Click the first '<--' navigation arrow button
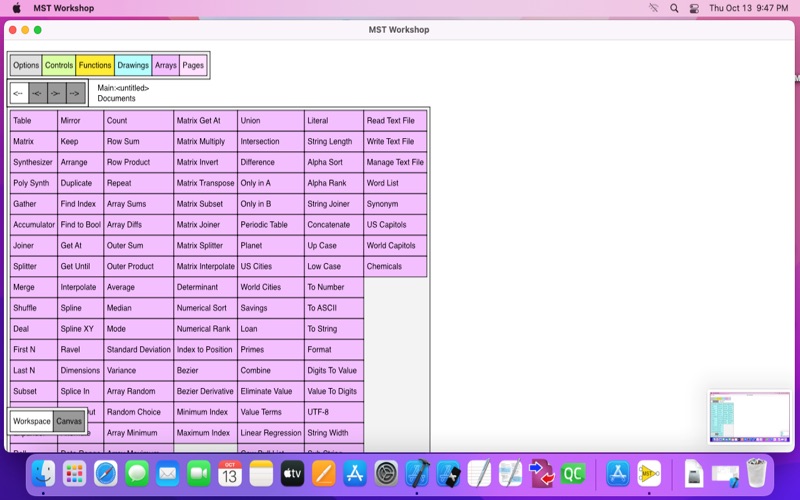Image resolution: width=800 pixels, height=500 pixels. click(19, 93)
